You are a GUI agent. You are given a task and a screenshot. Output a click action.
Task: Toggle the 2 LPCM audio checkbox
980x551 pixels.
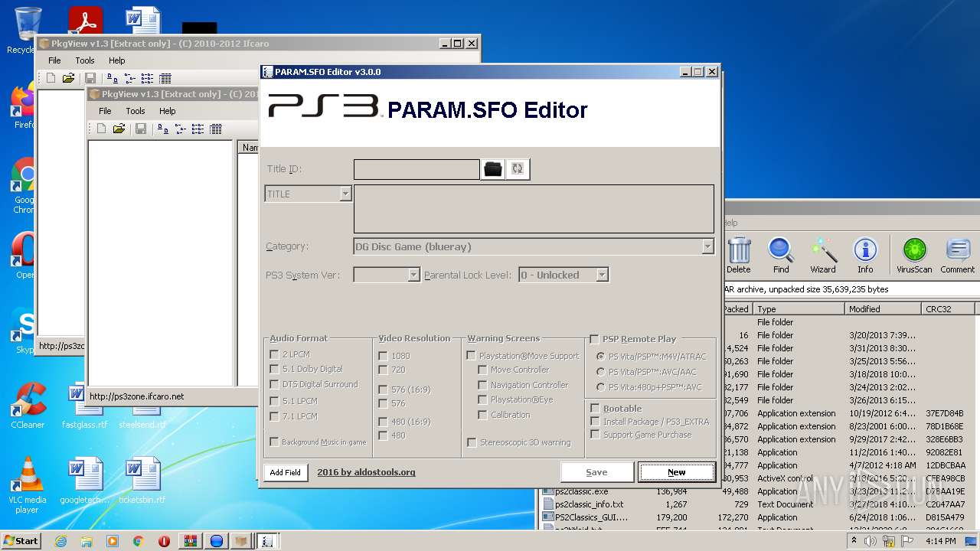(x=274, y=354)
